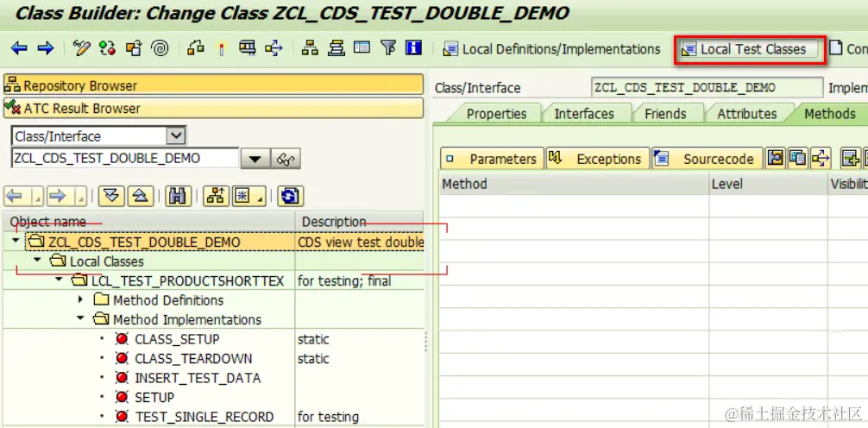Open the blue information icon

pos(414,48)
